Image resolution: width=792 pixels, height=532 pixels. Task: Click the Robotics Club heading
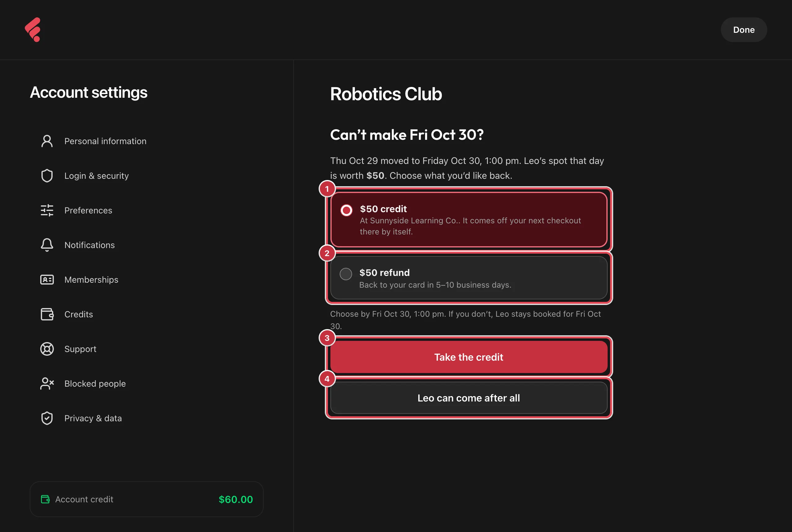pos(386,94)
